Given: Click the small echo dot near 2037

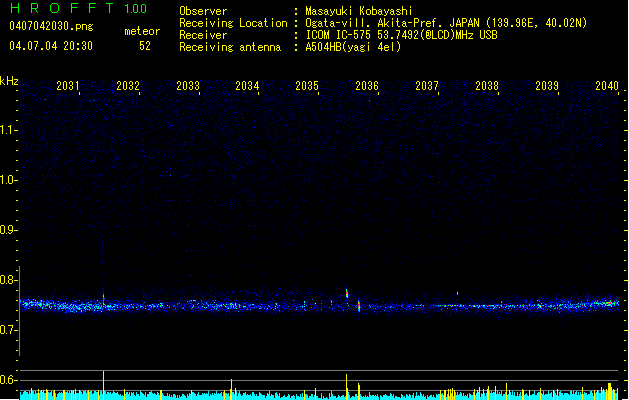Looking at the screenshot, I should [x=457, y=294].
